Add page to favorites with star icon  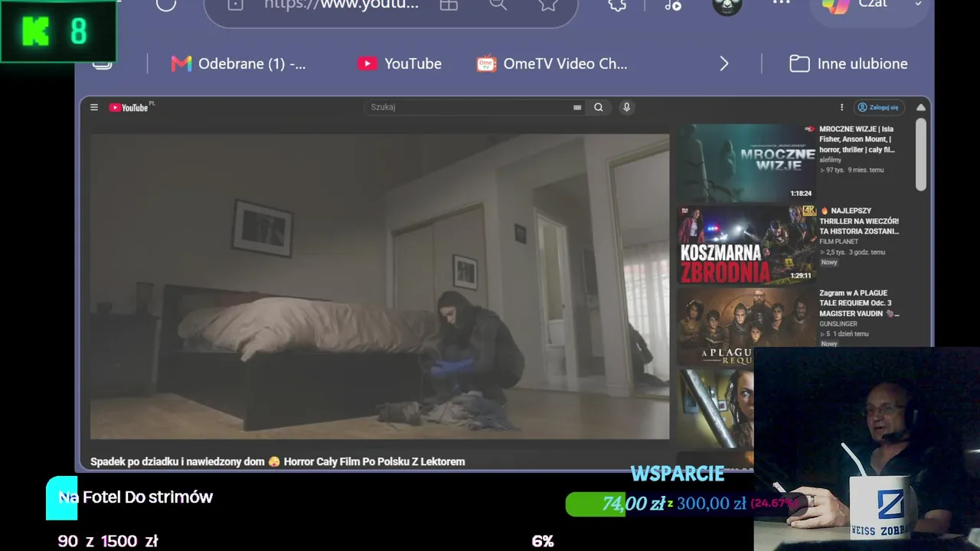[x=548, y=5]
